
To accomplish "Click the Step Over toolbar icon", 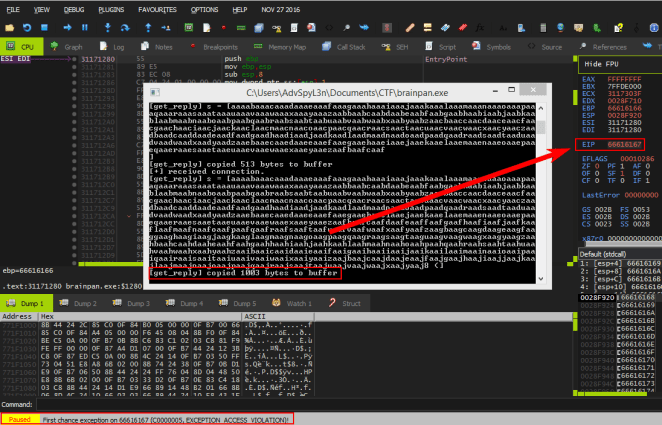I will [x=125, y=28].
